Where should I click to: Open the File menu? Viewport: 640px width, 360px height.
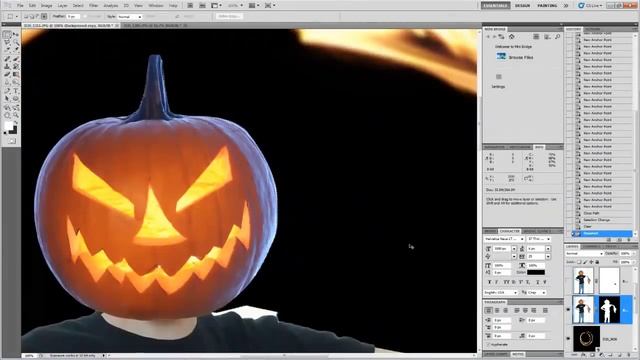[x=20, y=6]
